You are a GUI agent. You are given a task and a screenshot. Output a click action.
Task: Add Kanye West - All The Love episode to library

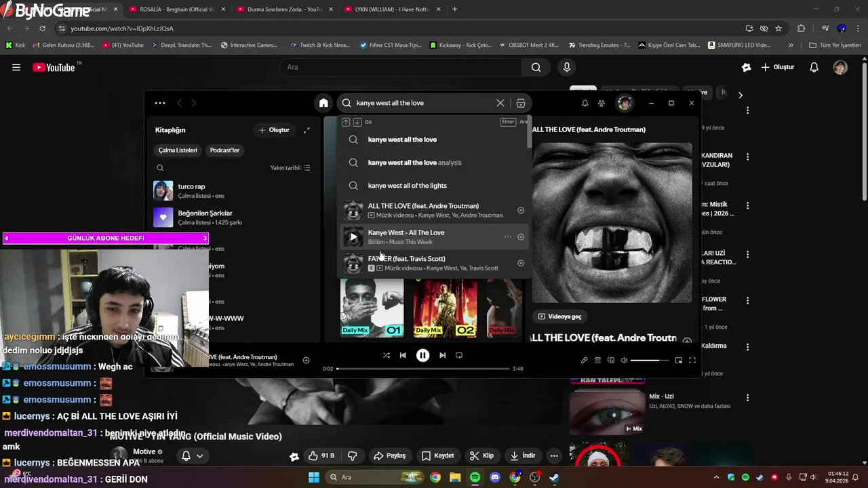click(x=521, y=237)
